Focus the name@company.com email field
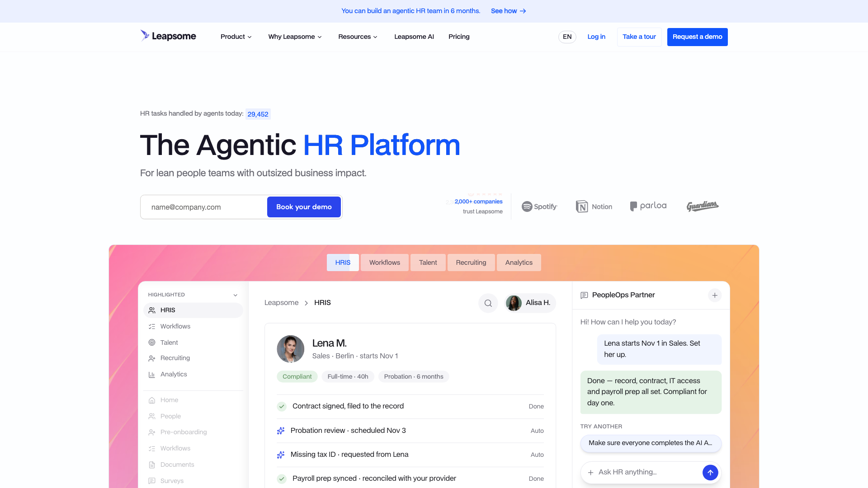The width and height of the screenshot is (868, 488). click(204, 207)
